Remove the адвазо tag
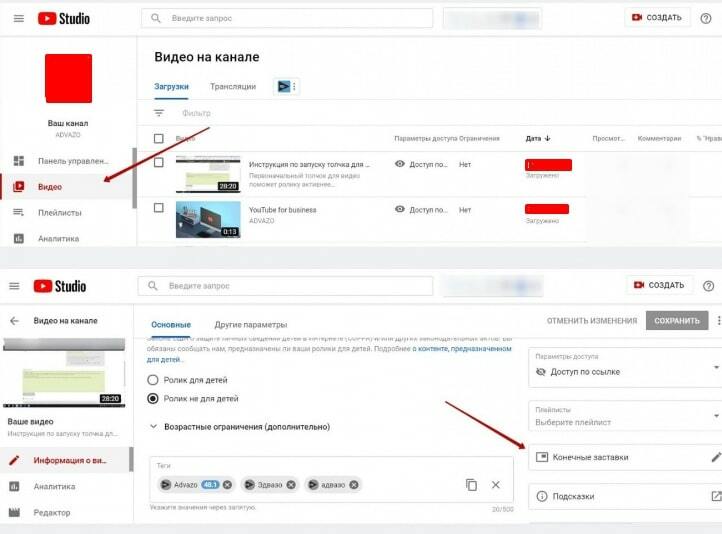This screenshot has height=534, width=722. point(354,485)
